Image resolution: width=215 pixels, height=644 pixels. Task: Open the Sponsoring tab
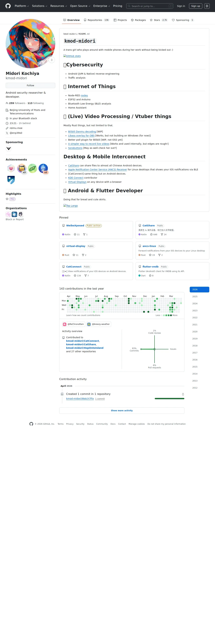click(183, 20)
